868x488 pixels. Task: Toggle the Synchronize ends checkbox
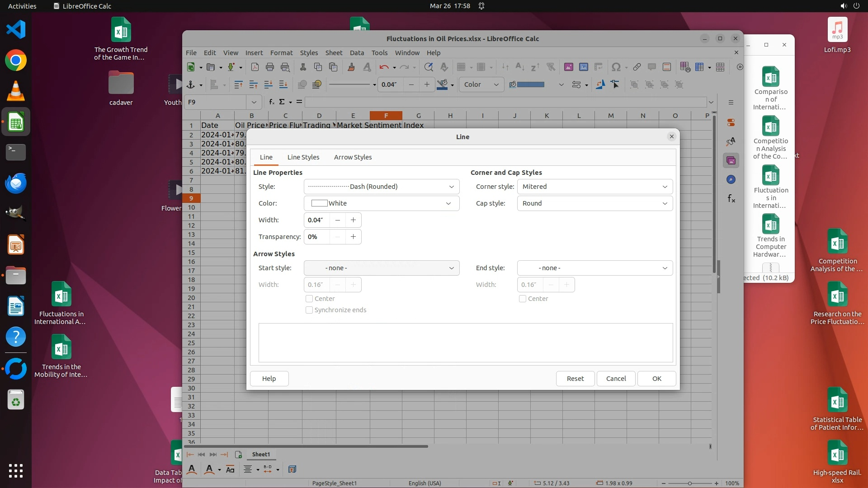[309, 310]
